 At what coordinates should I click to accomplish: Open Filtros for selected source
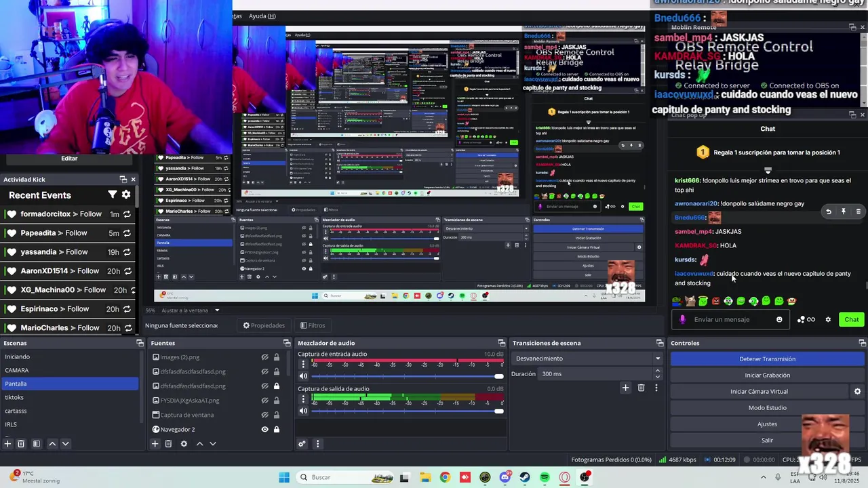pyautogui.click(x=313, y=325)
